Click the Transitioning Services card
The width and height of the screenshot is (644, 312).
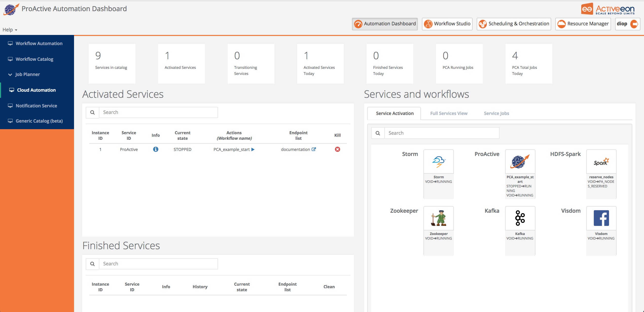pyautogui.click(x=251, y=63)
